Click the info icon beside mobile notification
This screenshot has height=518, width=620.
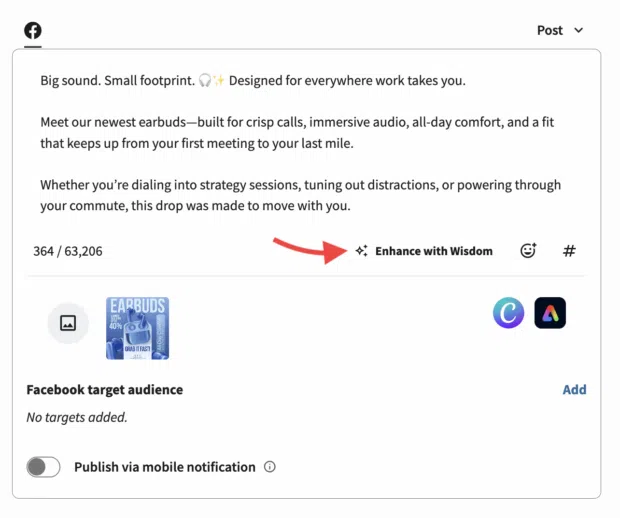coord(270,467)
